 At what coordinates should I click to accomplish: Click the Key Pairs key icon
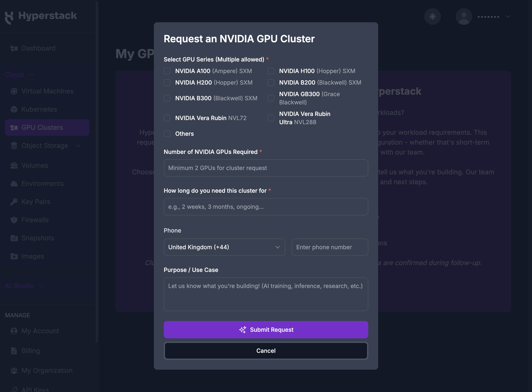click(14, 202)
